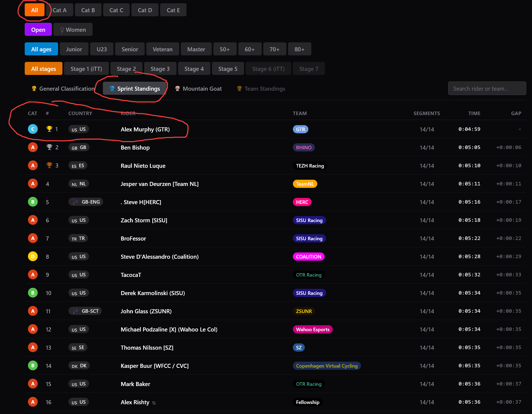Click the TIME column header
This screenshot has height=414, width=532.
pyautogui.click(x=474, y=113)
